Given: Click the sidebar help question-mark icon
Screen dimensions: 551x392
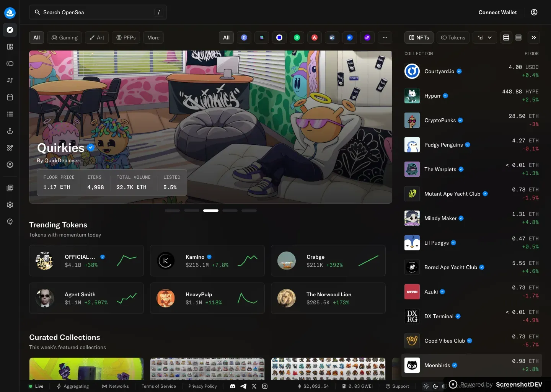Looking at the screenshot, I should 10,222.
